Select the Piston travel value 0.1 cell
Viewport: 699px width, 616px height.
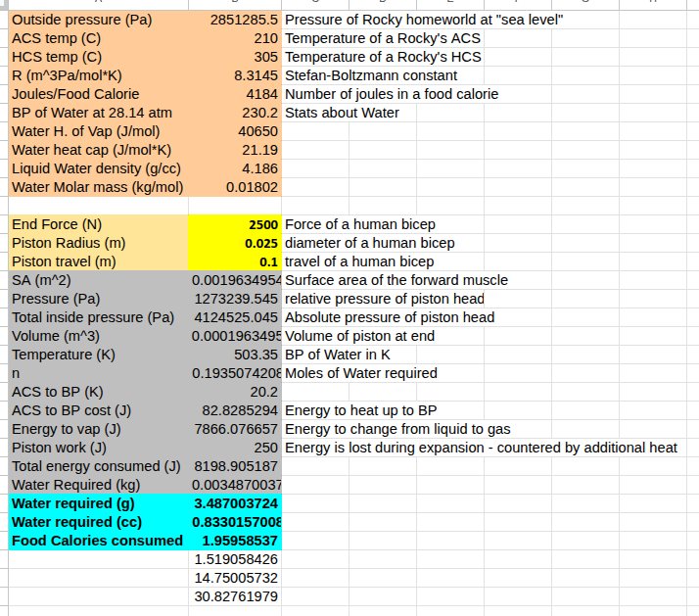[x=235, y=261]
